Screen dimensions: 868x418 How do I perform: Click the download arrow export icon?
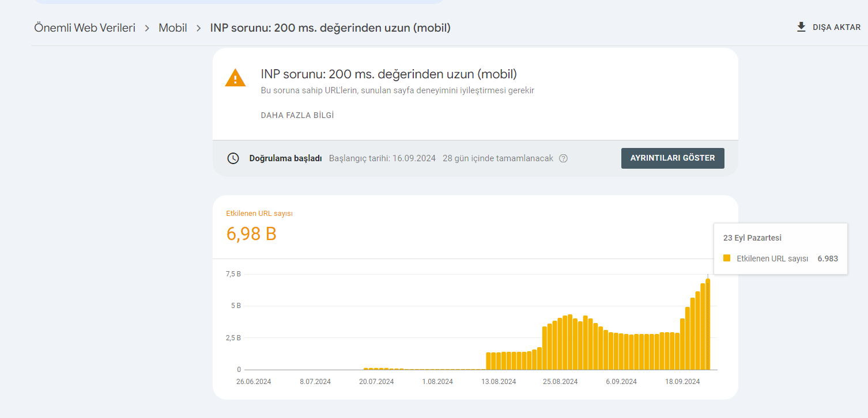(x=801, y=27)
